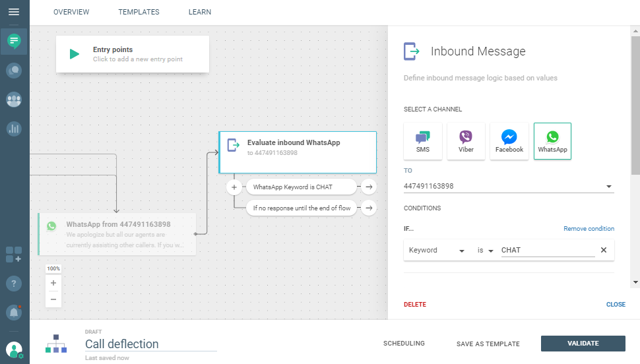
Task: Click the Remove condition link
Action: [x=589, y=229]
